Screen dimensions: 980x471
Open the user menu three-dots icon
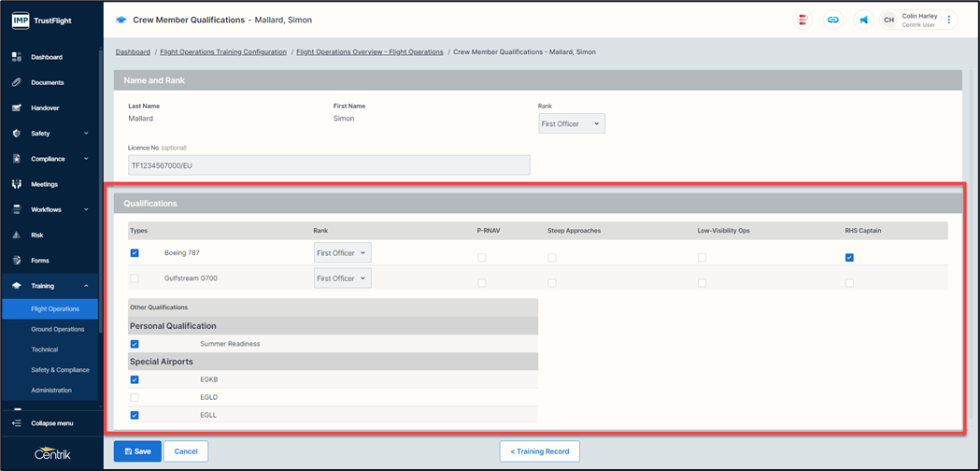[949, 20]
